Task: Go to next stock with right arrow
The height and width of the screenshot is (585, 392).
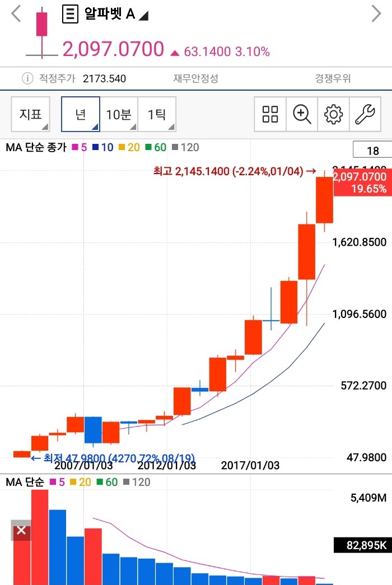Action: click(x=376, y=14)
